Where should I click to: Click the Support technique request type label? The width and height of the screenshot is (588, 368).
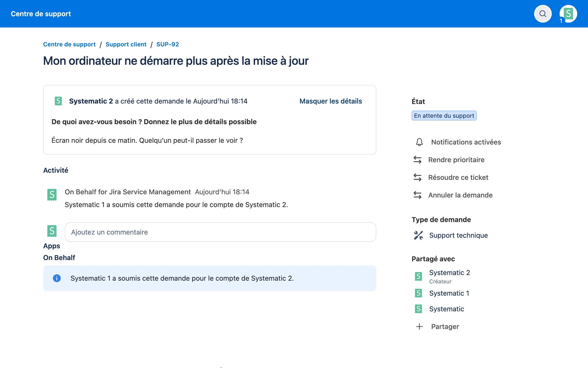coord(458,235)
